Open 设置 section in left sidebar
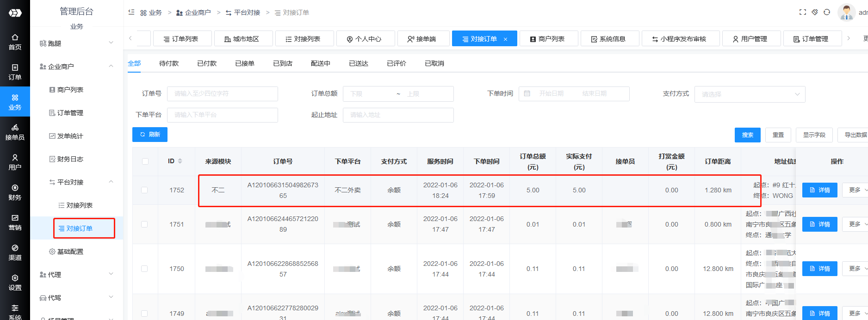868x320 pixels. (x=15, y=282)
